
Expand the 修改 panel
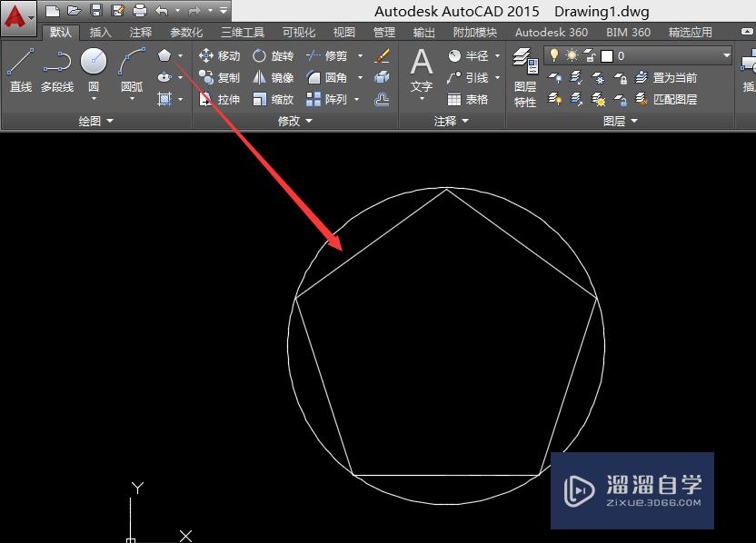point(295,121)
